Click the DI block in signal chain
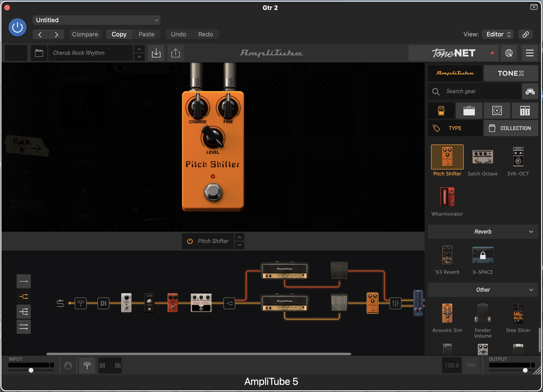This screenshot has height=392, width=543. click(x=103, y=303)
